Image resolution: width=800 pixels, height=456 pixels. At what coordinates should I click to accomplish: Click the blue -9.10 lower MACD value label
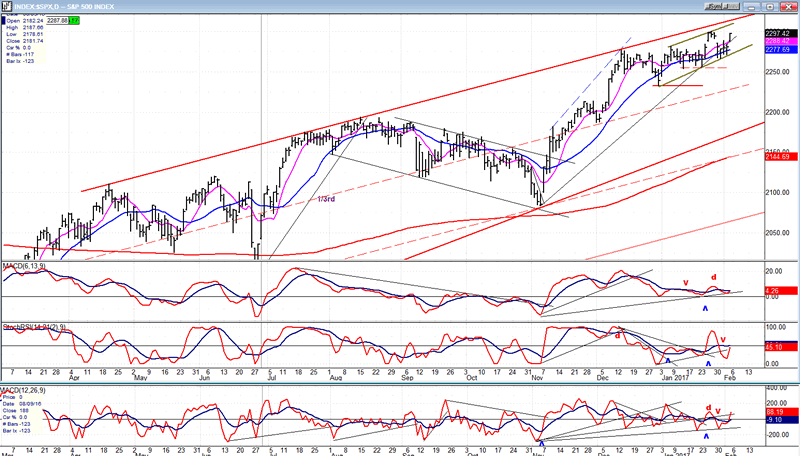click(781, 420)
